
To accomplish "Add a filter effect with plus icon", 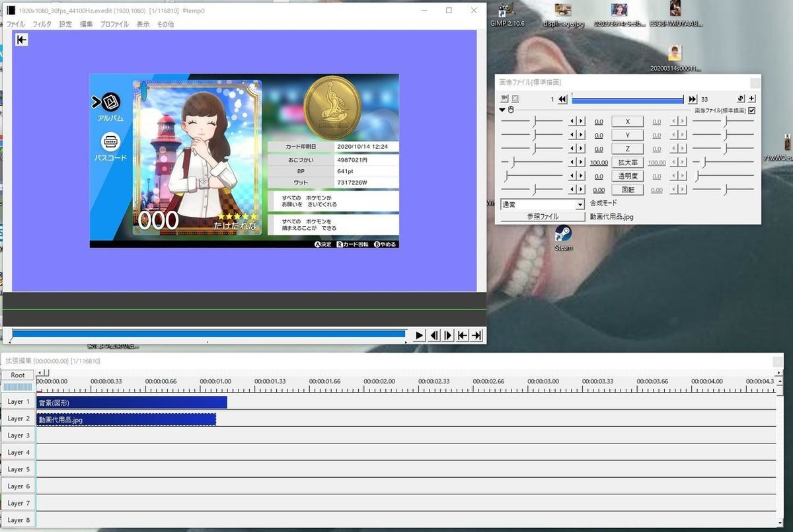I will click(752, 99).
